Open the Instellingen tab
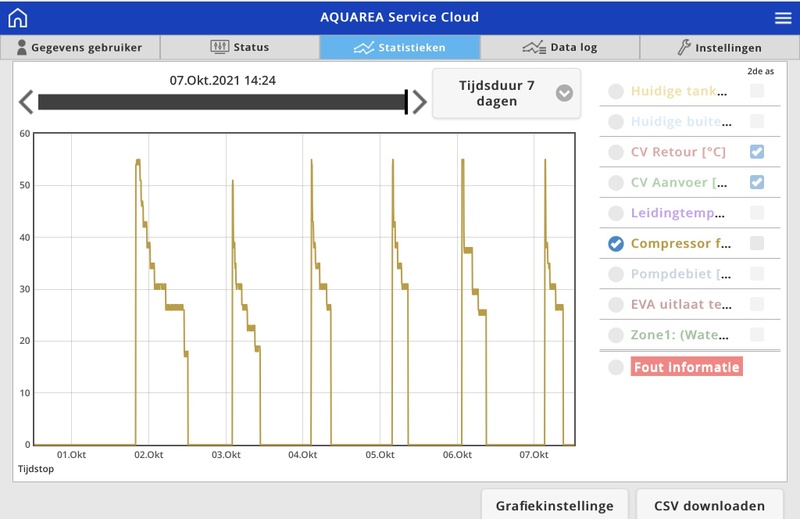Viewport: 800px width, 519px height. click(719, 47)
